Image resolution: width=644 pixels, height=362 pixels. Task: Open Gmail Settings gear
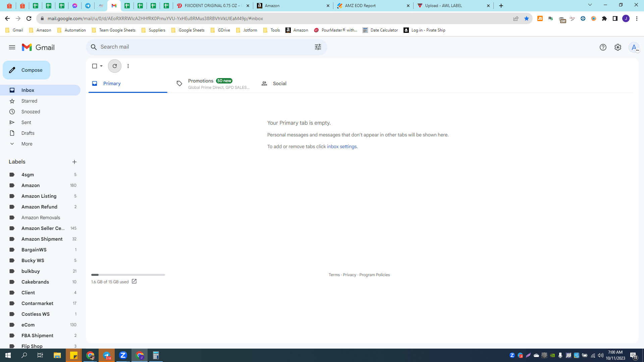click(x=618, y=47)
